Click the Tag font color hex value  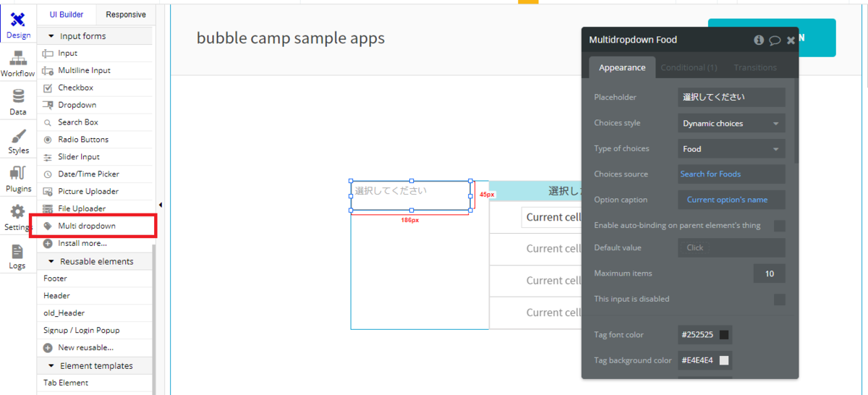click(697, 335)
